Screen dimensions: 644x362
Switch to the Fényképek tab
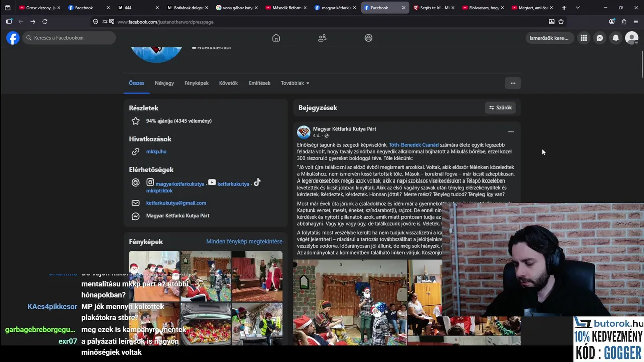(196, 83)
